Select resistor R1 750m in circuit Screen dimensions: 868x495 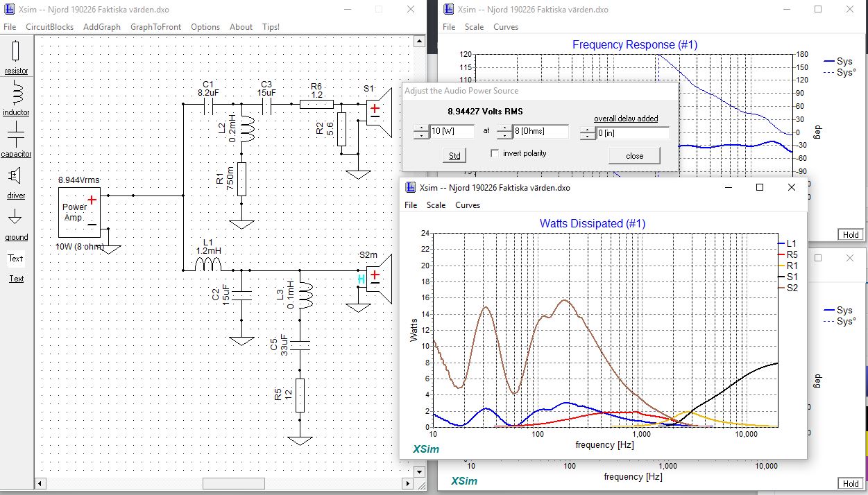[241, 180]
